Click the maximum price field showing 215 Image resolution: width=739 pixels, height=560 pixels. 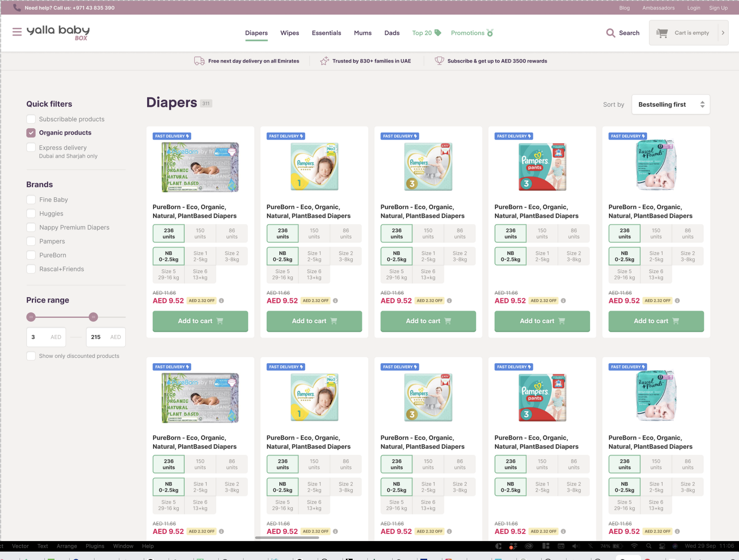point(106,337)
